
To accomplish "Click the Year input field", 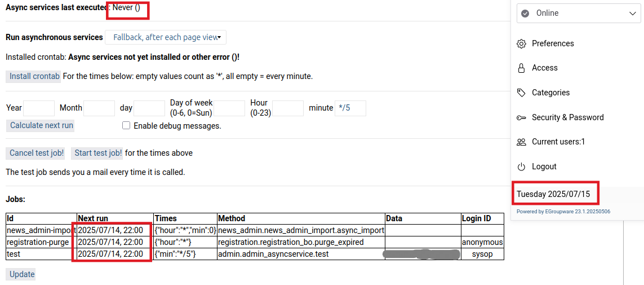I will coord(39,108).
